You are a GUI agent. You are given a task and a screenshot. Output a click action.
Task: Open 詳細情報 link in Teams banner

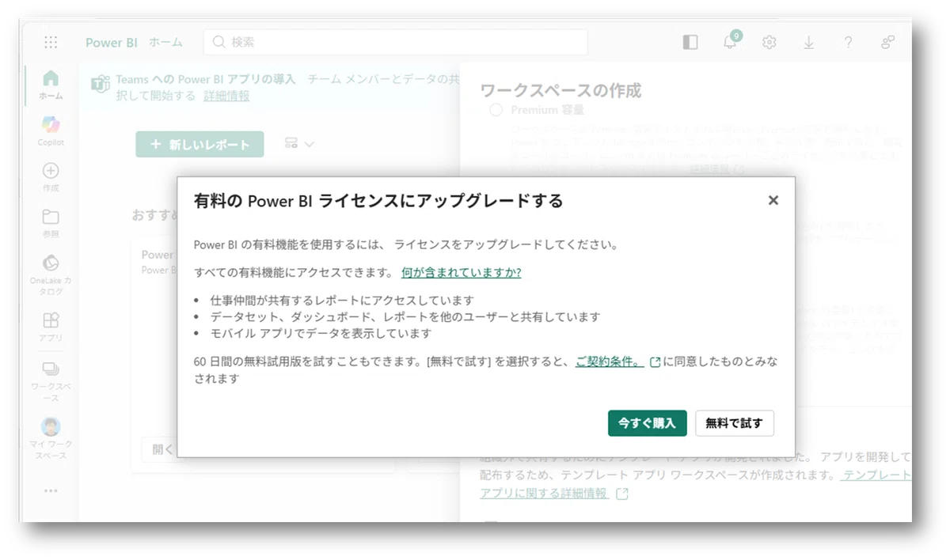[x=226, y=96]
